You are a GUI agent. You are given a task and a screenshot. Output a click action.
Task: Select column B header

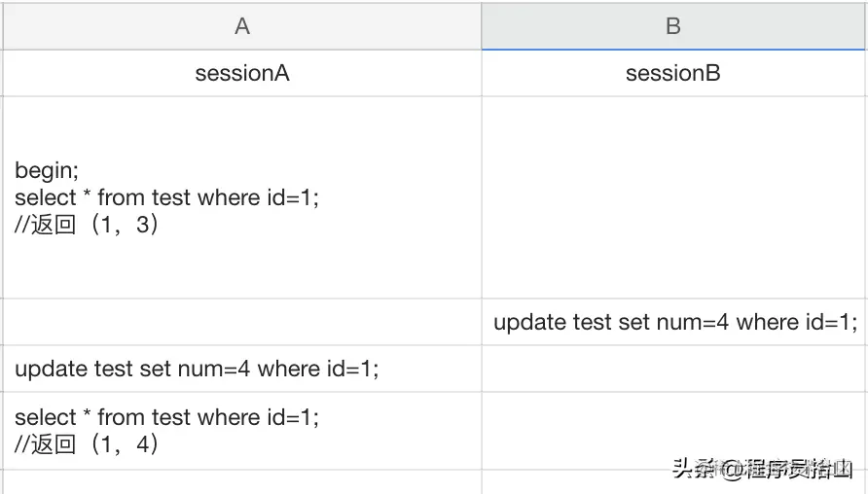click(x=673, y=26)
